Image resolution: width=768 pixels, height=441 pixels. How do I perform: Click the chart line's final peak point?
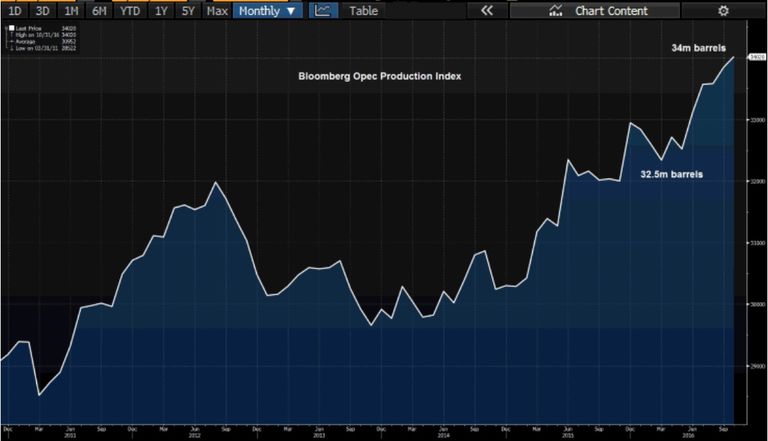pyautogui.click(x=734, y=57)
